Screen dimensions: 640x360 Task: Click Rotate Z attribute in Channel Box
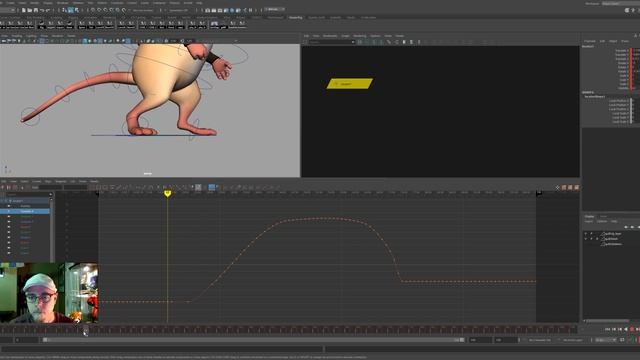[623, 71]
